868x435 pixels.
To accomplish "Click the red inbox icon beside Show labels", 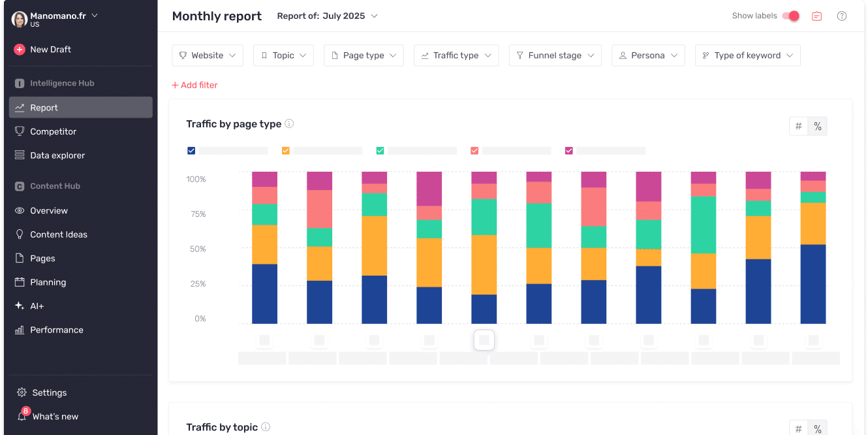I will pos(816,16).
